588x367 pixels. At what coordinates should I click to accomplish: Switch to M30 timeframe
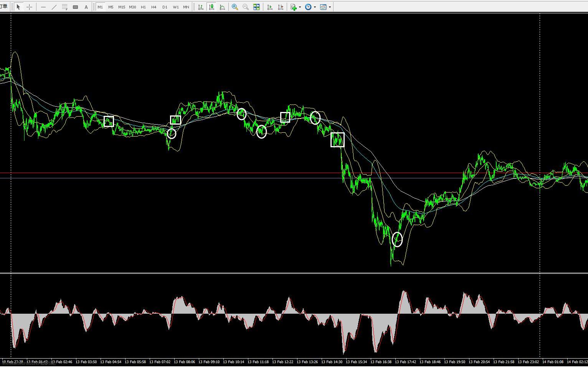[x=132, y=7]
